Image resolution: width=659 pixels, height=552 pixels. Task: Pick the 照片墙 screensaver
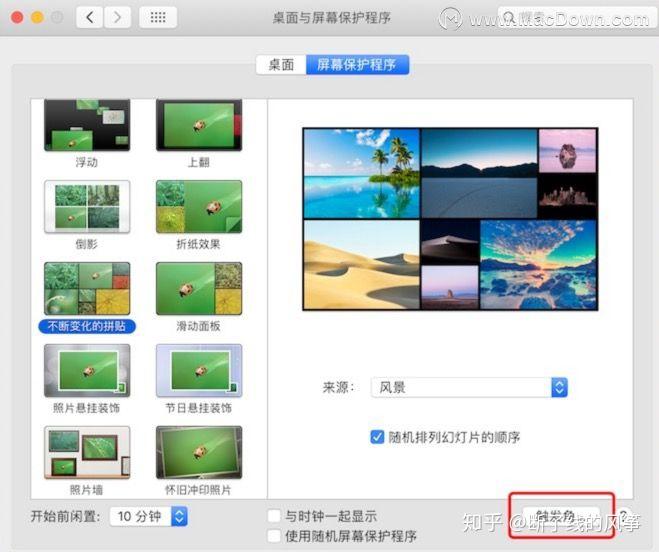click(87, 452)
